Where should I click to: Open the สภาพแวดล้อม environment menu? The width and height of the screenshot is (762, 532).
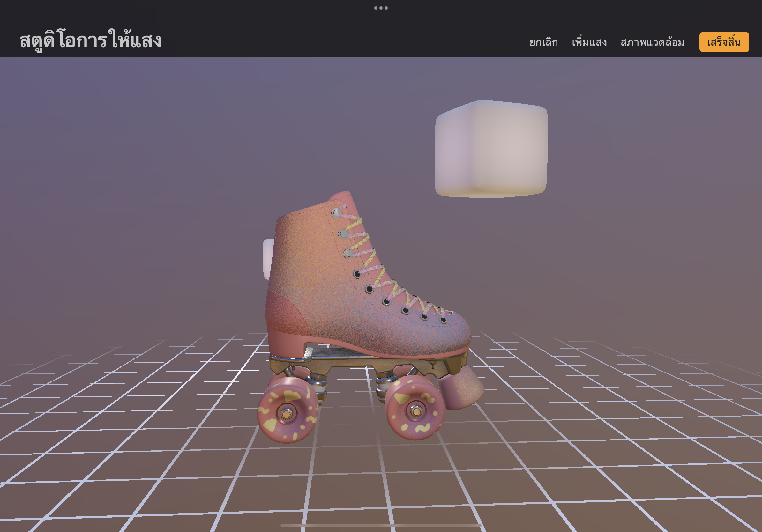[x=652, y=42]
